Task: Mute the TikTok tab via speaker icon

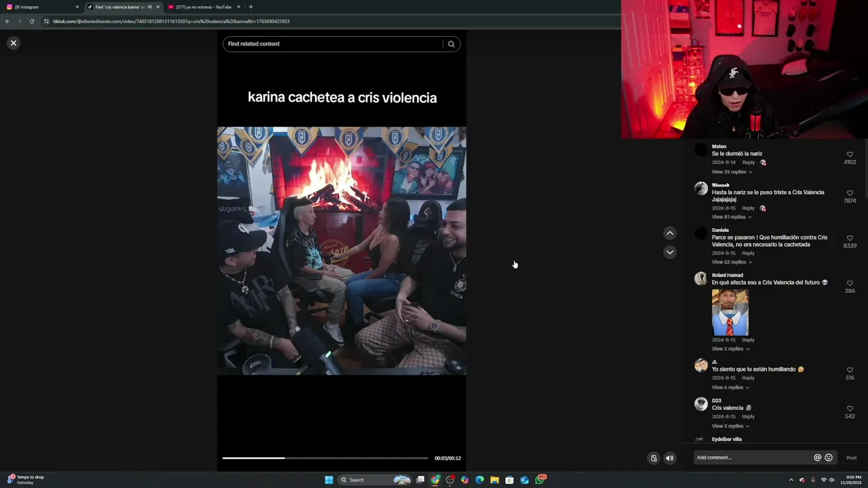Action: (149, 7)
